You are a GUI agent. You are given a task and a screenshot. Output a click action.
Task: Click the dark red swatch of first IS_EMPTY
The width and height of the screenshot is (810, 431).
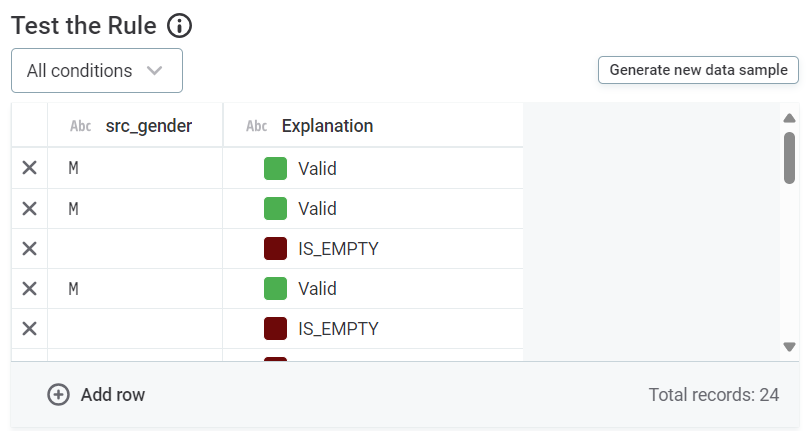pos(276,248)
